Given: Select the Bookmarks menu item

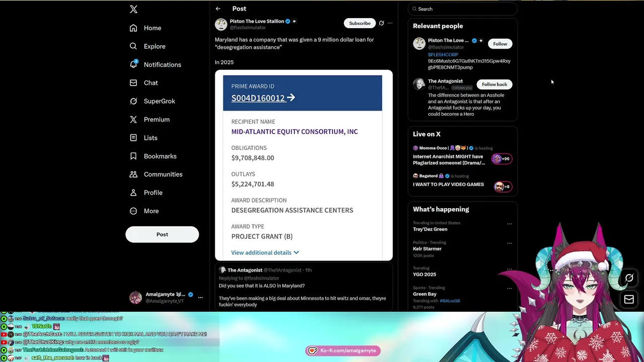Looking at the screenshot, I should click(160, 156).
